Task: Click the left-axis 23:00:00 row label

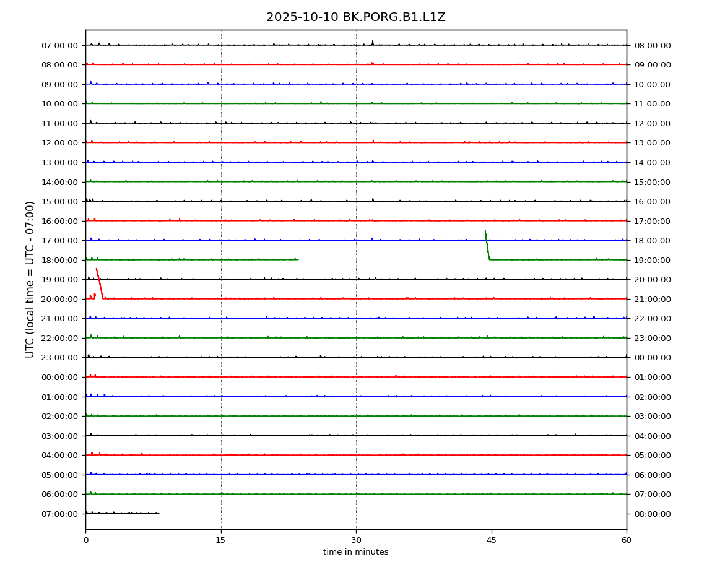Action: click(59, 358)
